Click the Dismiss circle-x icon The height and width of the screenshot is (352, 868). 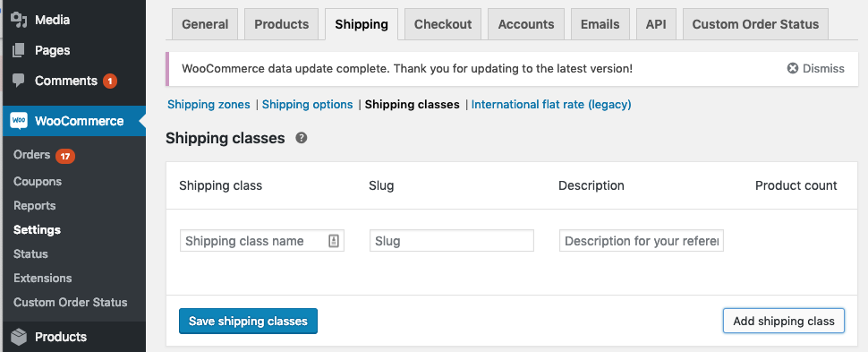pos(793,69)
